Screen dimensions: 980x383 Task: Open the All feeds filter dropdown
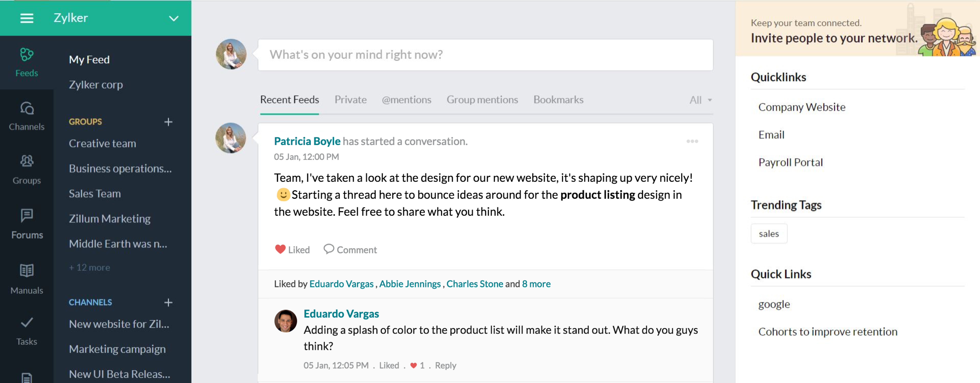(700, 100)
